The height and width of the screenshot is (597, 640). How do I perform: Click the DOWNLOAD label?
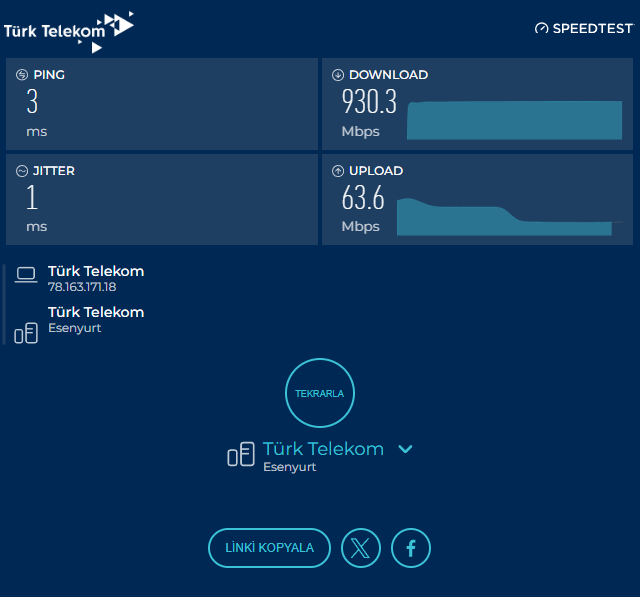click(389, 75)
